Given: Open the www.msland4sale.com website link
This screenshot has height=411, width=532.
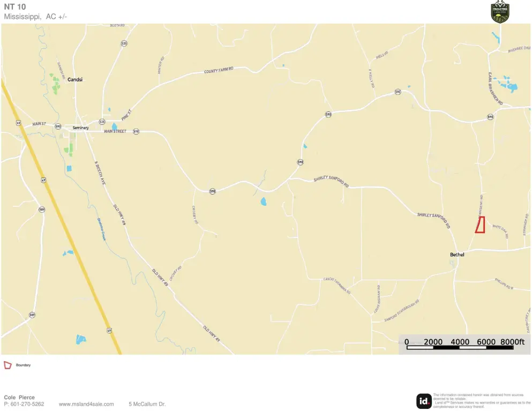Looking at the screenshot, I should (86, 404).
